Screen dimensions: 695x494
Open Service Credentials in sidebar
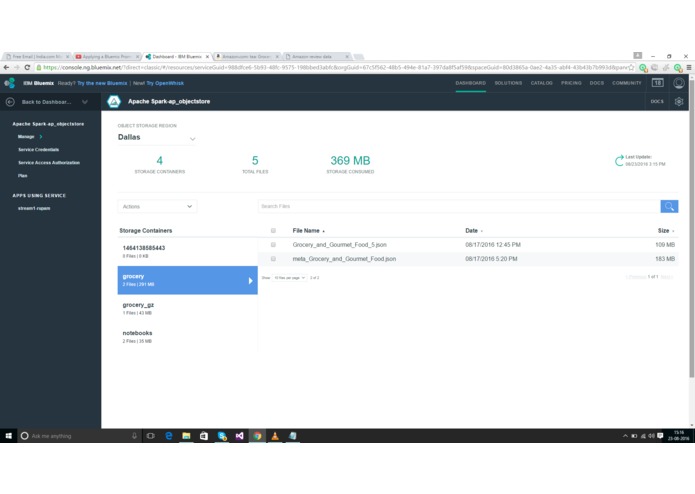pyautogui.click(x=39, y=150)
